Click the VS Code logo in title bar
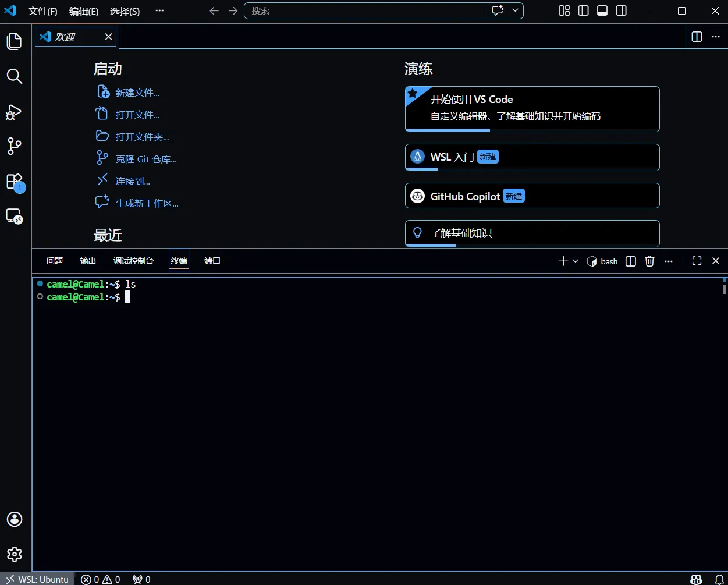728x585 pixels. tap(10, 10)
